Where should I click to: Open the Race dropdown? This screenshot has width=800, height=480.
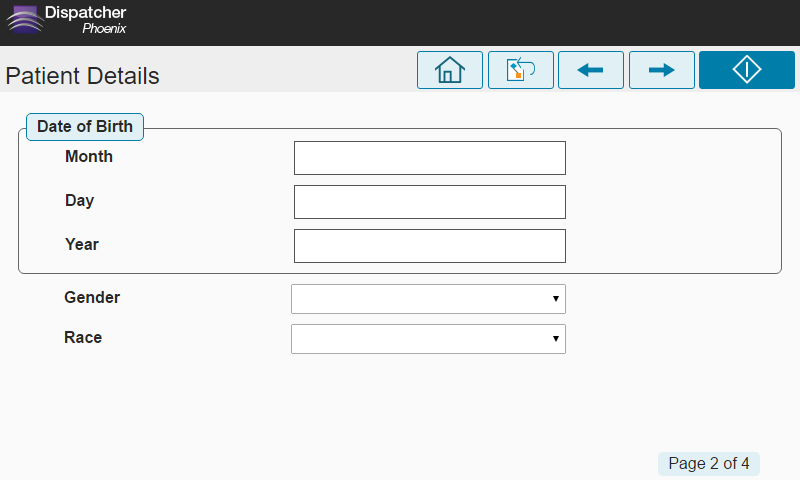428,339
